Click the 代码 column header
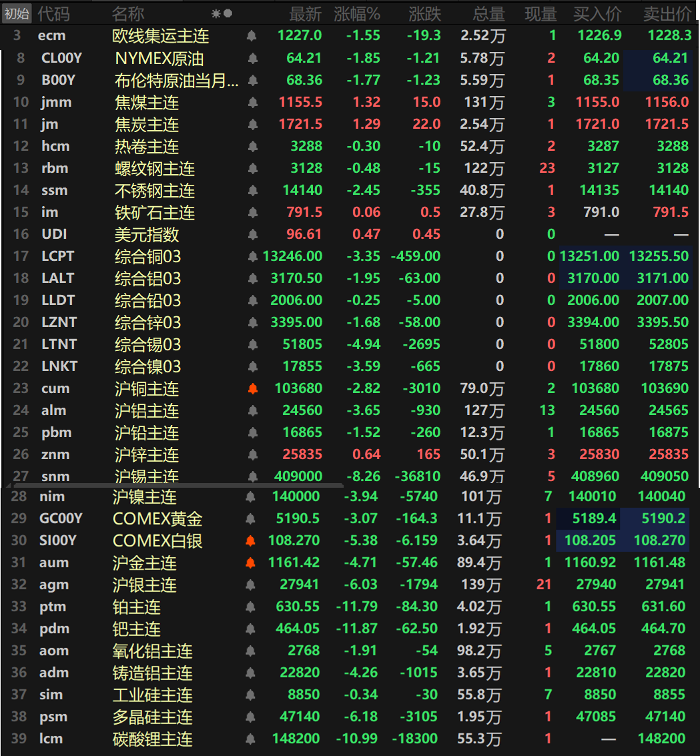The height and width of the screenshot is (756, 700). [x=53, y=13]
